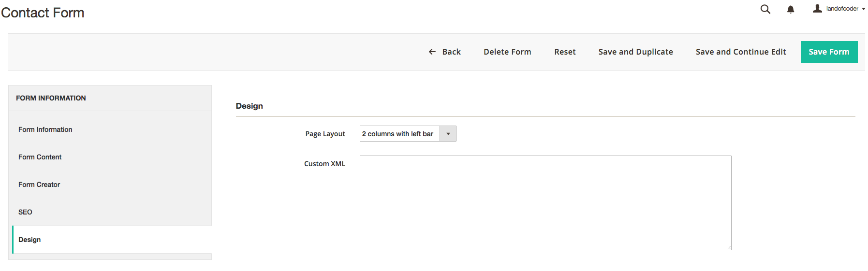Click the Custom XML resize handle
Screen dimensions: 868x271
(x=729, y=247)
